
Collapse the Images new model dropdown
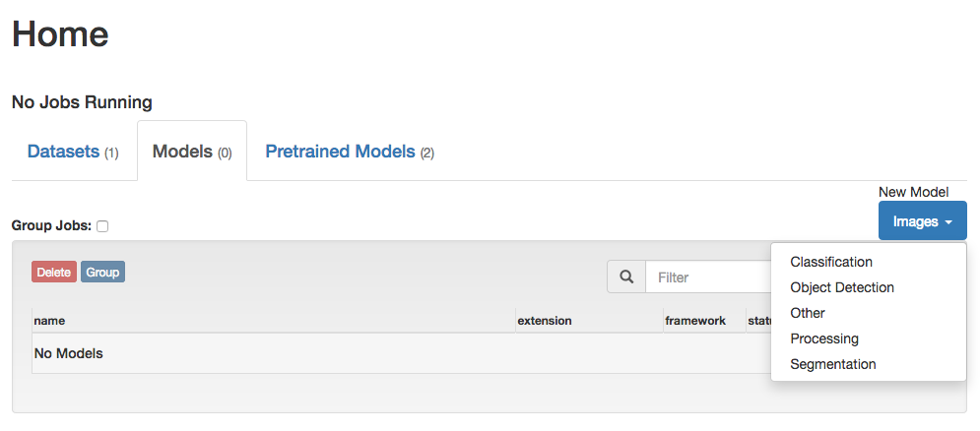pyautogui.click(x=923, y=220)
